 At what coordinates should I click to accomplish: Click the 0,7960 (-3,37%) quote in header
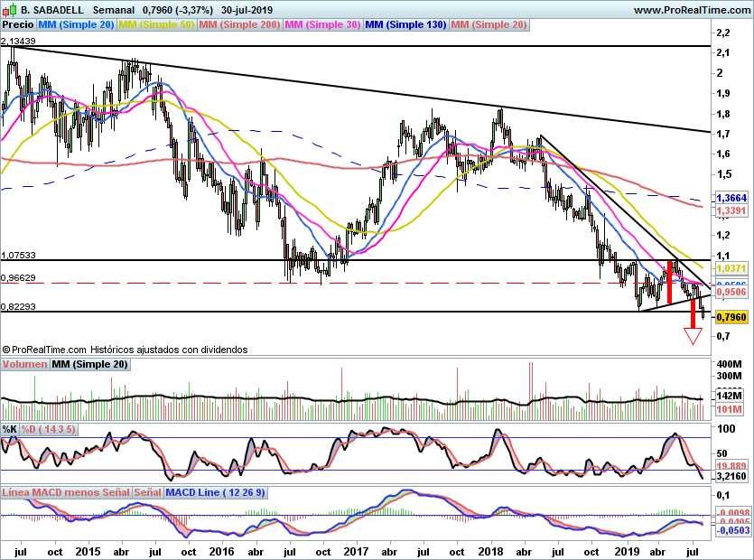(x=178, y=10)
